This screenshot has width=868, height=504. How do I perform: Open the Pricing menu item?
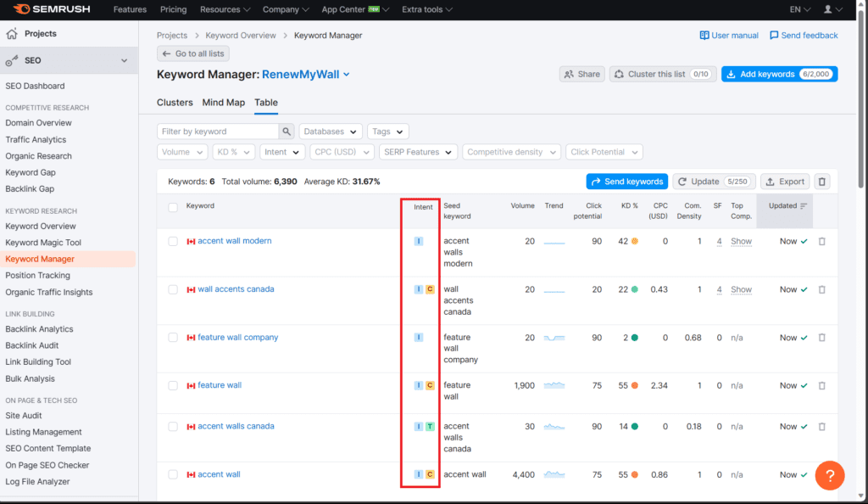[173, 9]
